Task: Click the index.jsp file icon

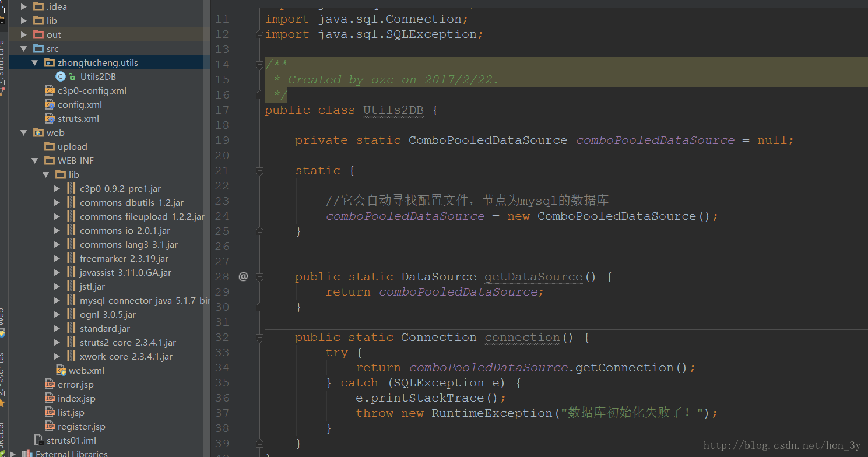Action: pyautogui.click(x=50, y=398)
